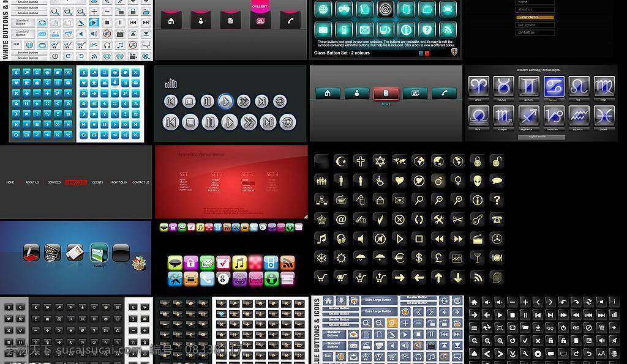Viewport: 627px width, 364px height.
Task: Select the Aries zodiac sign button
Action: tap(478, 86)
